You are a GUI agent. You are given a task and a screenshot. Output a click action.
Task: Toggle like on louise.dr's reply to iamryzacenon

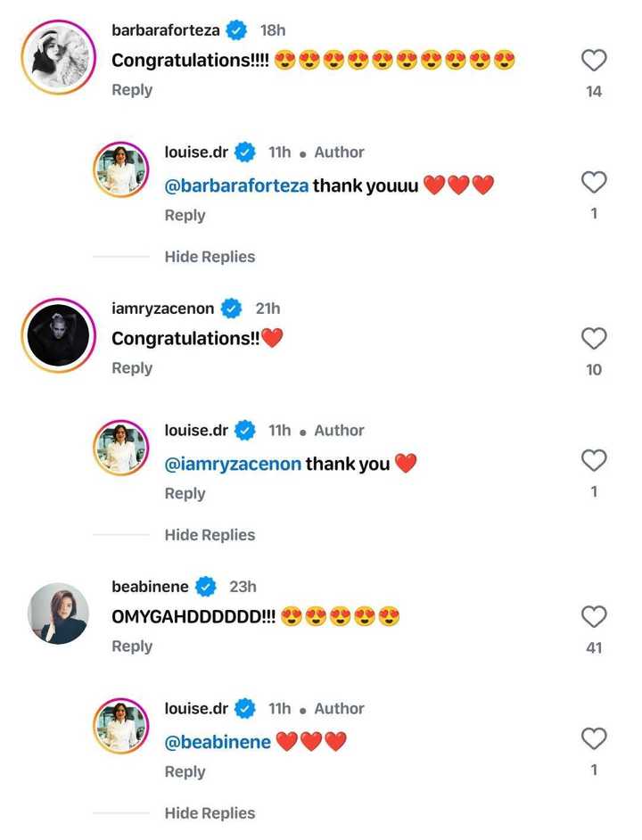point(594,461)
